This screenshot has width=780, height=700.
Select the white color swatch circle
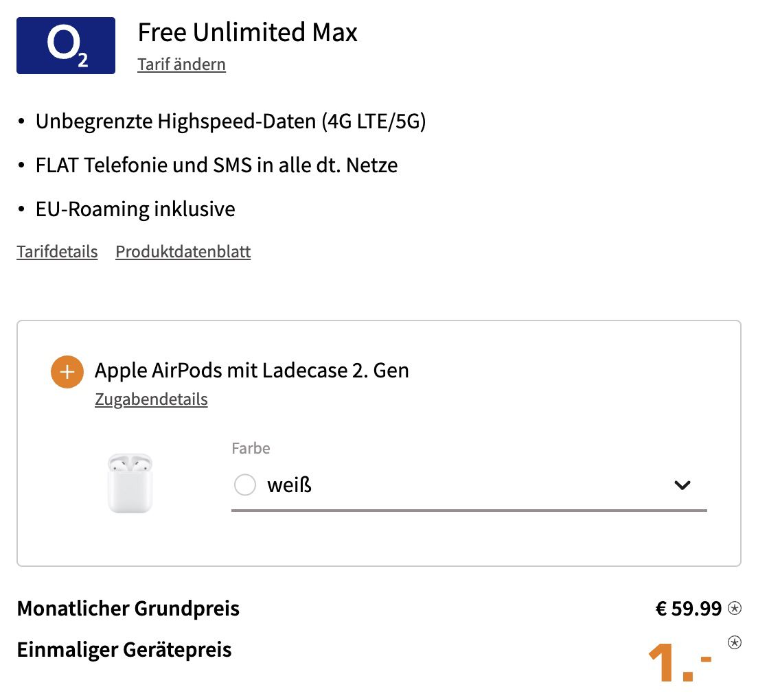tap(245, 485)
